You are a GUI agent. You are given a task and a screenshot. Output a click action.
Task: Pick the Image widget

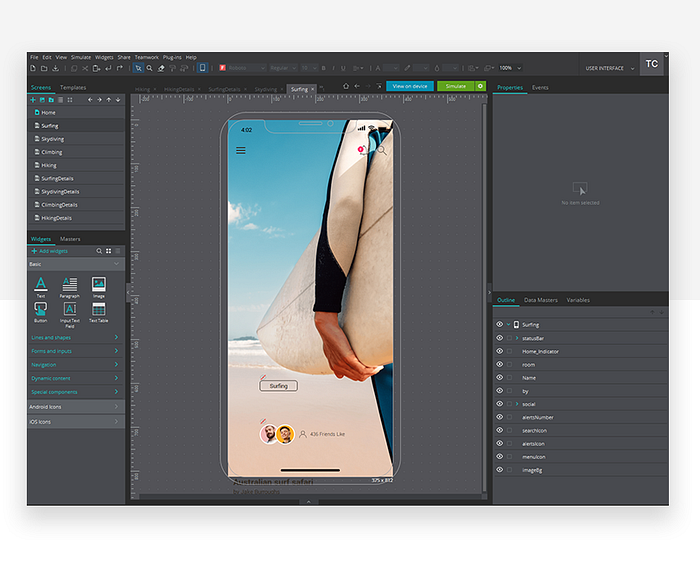[99, 287]
